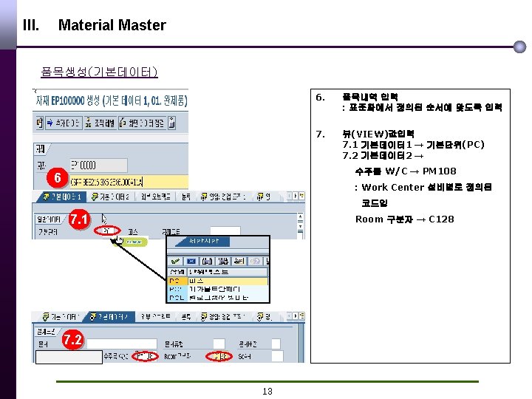Click the text Room 구분자 → C128
This screenshot has width=532, height=399.
(404, 219)
